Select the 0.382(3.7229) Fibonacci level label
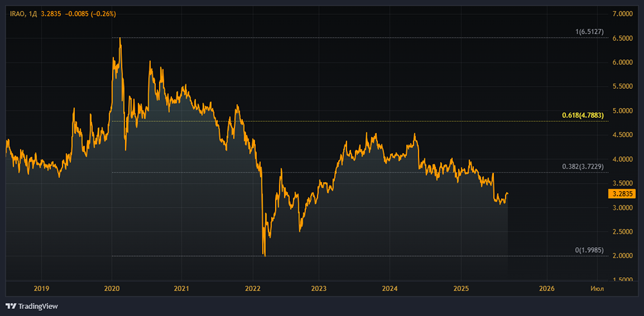Image resolution: width=644 pixels, height=316 pixels. coord(583,167)
